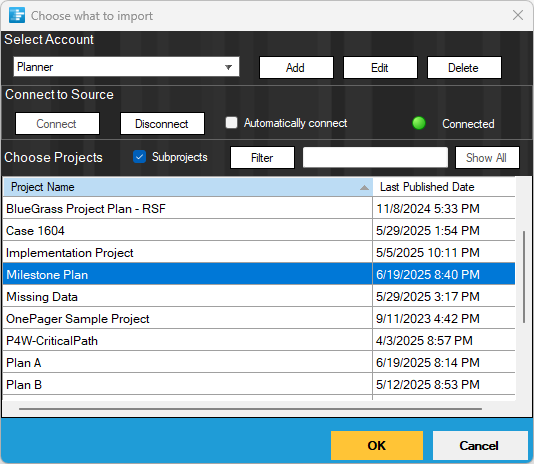Click the Edit account button
The image size is (534, 464).
380,67
